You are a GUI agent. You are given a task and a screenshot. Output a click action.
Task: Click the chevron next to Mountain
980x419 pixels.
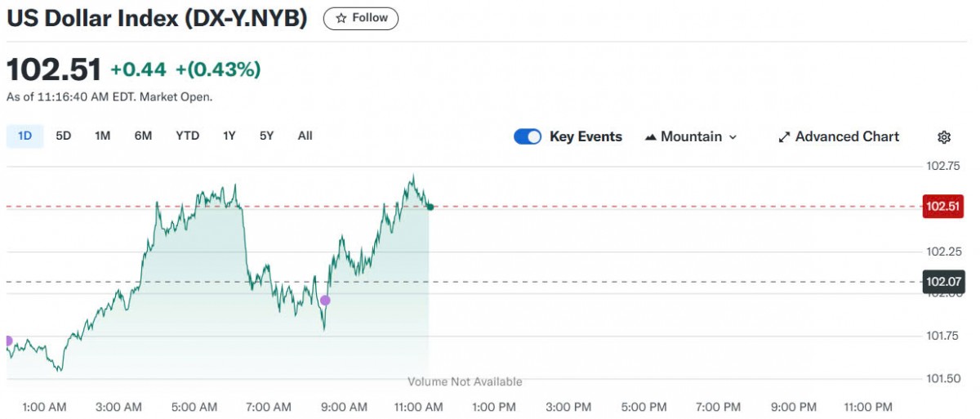(x=733, y=137)
